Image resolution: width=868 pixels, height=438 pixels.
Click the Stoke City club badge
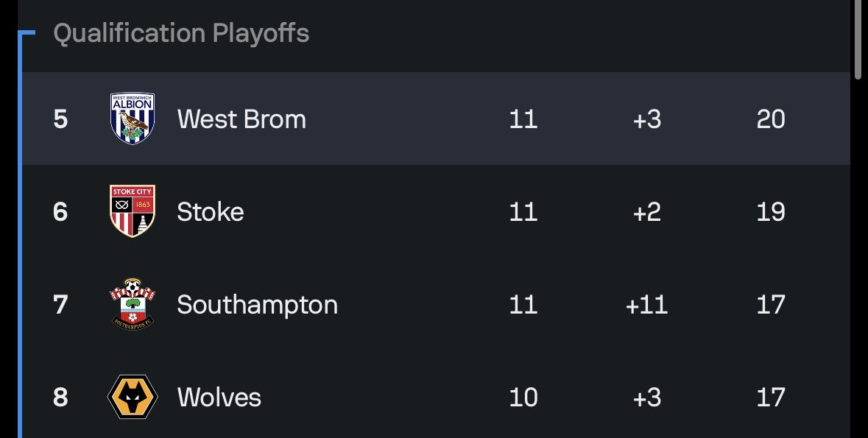coord(133,211)
